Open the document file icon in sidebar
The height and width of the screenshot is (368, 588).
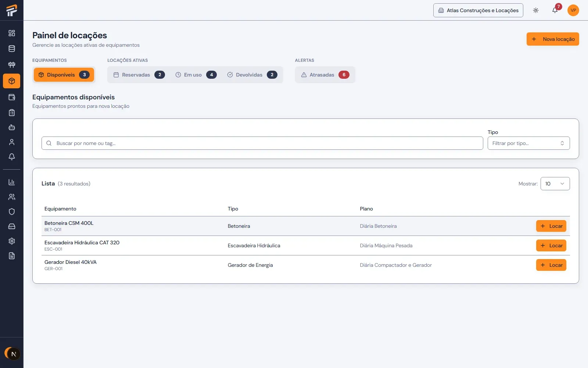pyautogui.click(x=12, y=256)
